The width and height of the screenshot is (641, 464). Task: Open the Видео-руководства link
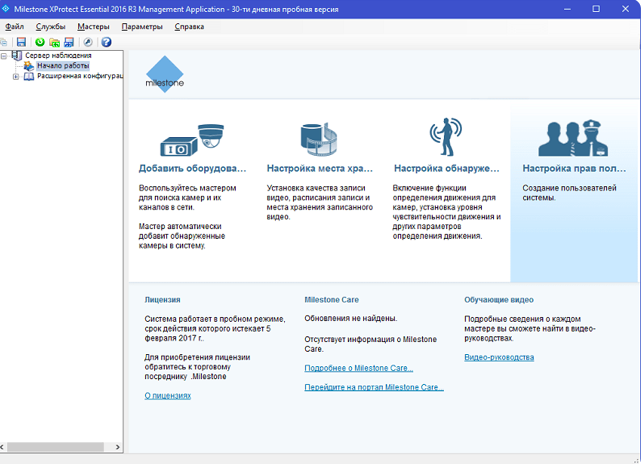tap(499, 357)
